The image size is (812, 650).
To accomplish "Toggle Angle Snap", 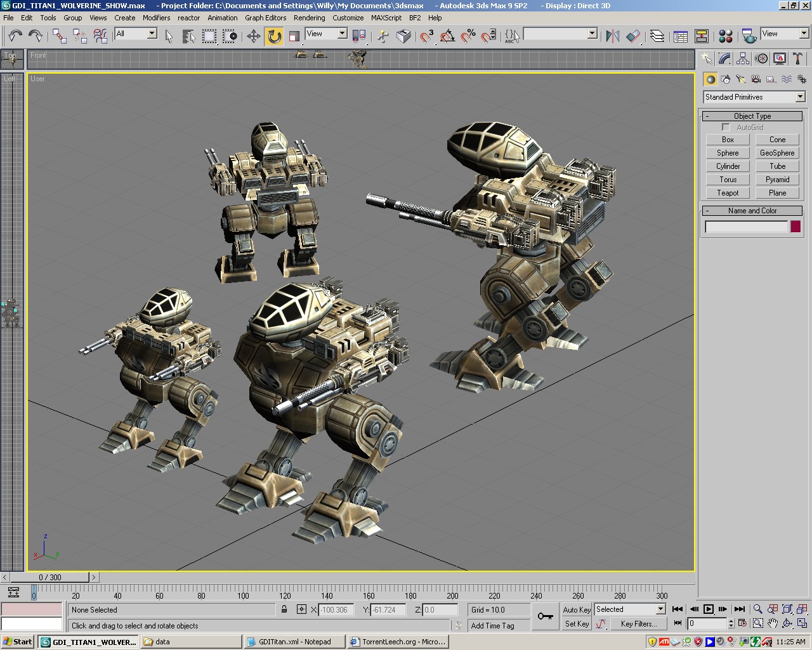I will click(447, 36).
